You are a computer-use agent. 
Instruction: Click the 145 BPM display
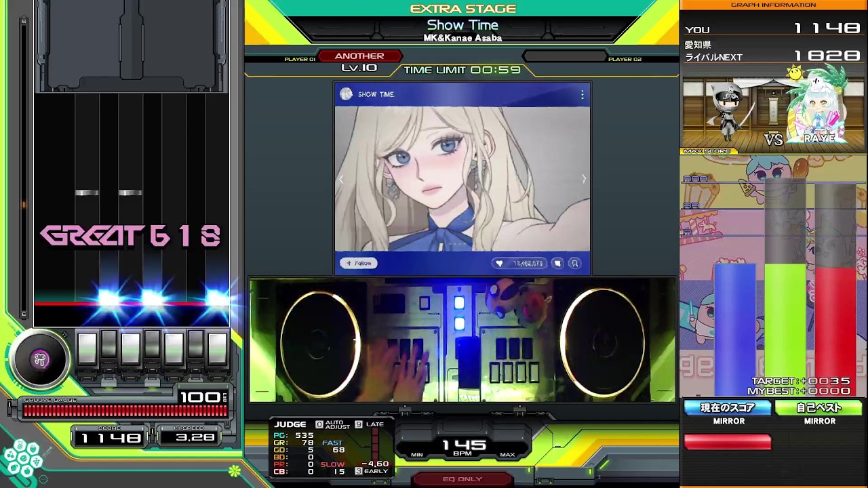[x=464, y=446]
